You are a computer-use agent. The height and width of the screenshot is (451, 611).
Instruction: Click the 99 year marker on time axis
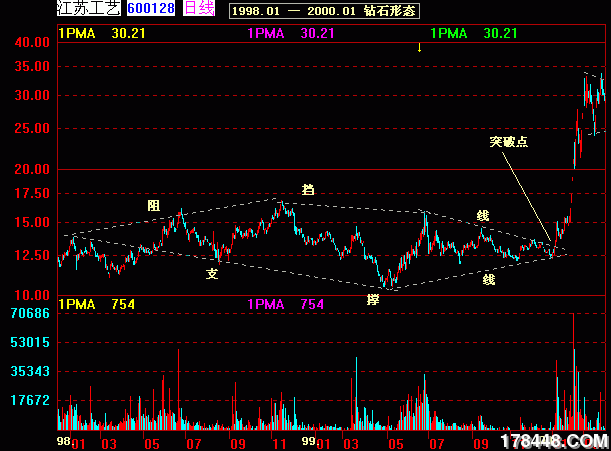(310, 441)
